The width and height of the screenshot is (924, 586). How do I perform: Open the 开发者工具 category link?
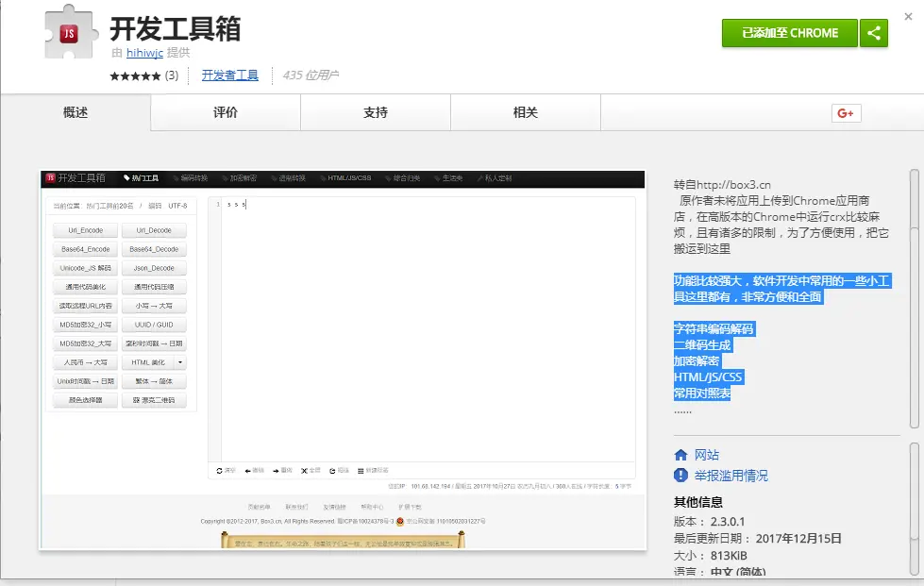(230, 75)
